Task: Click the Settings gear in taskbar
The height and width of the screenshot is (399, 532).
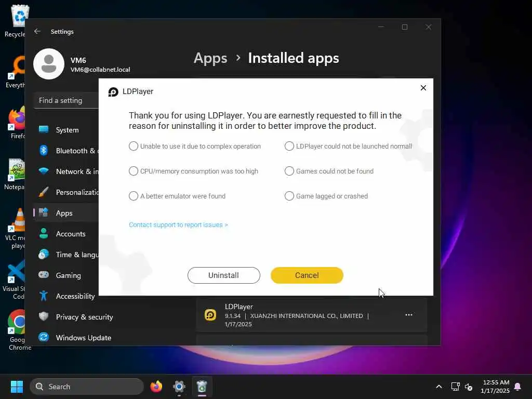Action: click(179, 387)
